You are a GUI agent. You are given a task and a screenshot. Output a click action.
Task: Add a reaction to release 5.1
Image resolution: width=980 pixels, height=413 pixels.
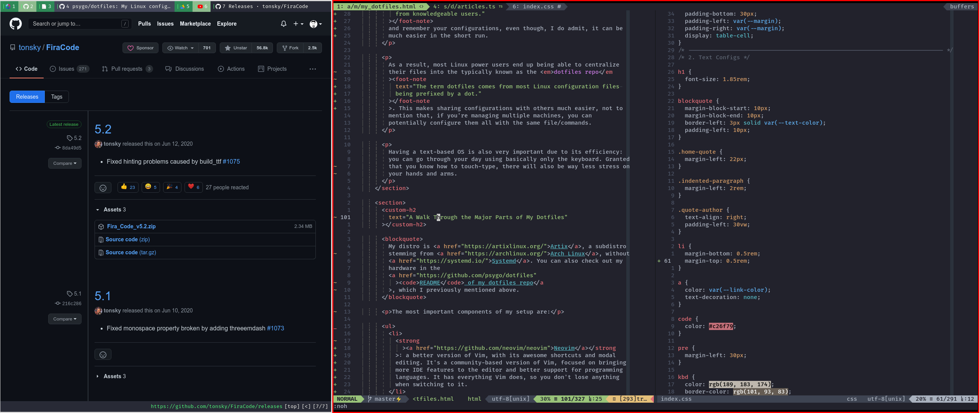tap(103, 354)
